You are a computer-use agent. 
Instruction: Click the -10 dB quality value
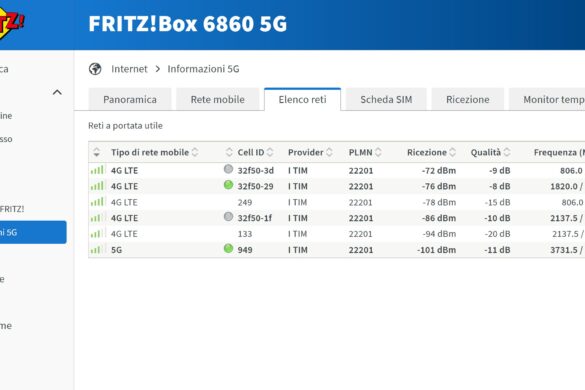pyautogui.click(x=497, y=218)
